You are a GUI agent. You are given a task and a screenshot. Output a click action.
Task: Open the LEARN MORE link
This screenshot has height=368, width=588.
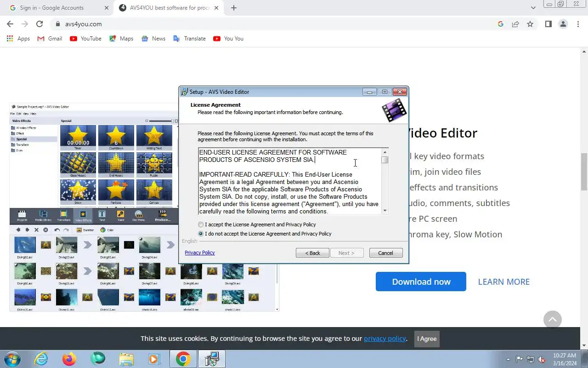pos(504,282)
